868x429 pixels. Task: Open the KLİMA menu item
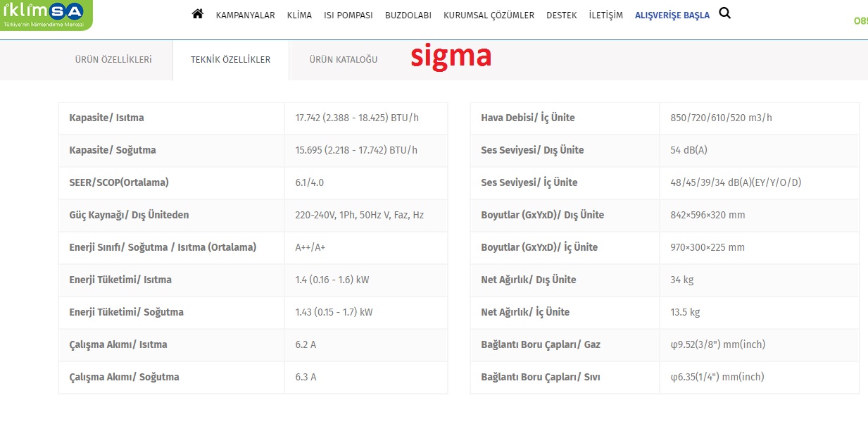tap(299, 15)
